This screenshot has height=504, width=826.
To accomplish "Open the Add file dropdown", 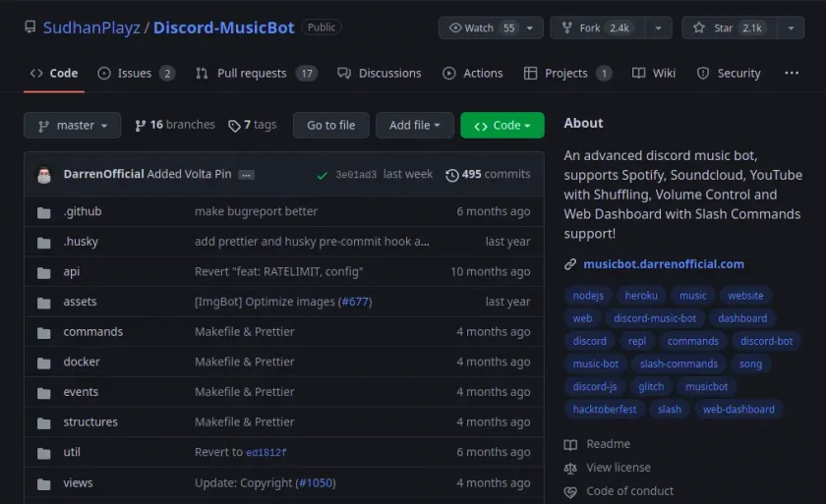I will click(x=415, y=125).
